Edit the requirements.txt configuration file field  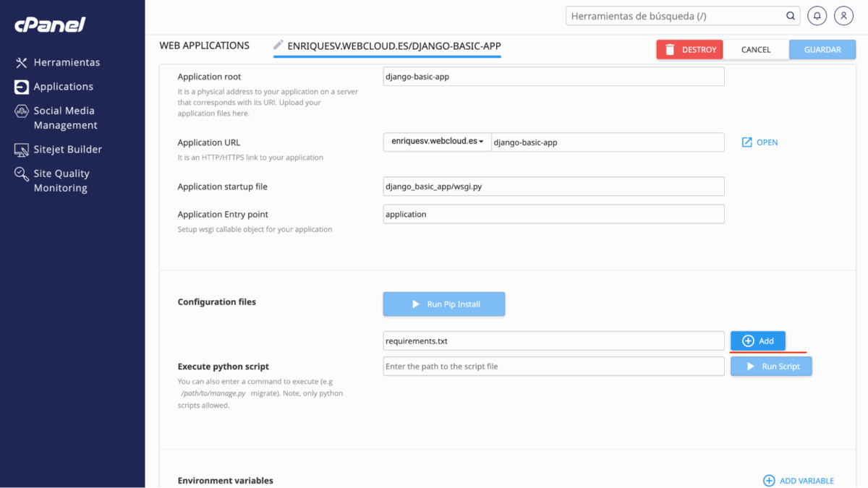click(x=553, y=341)
